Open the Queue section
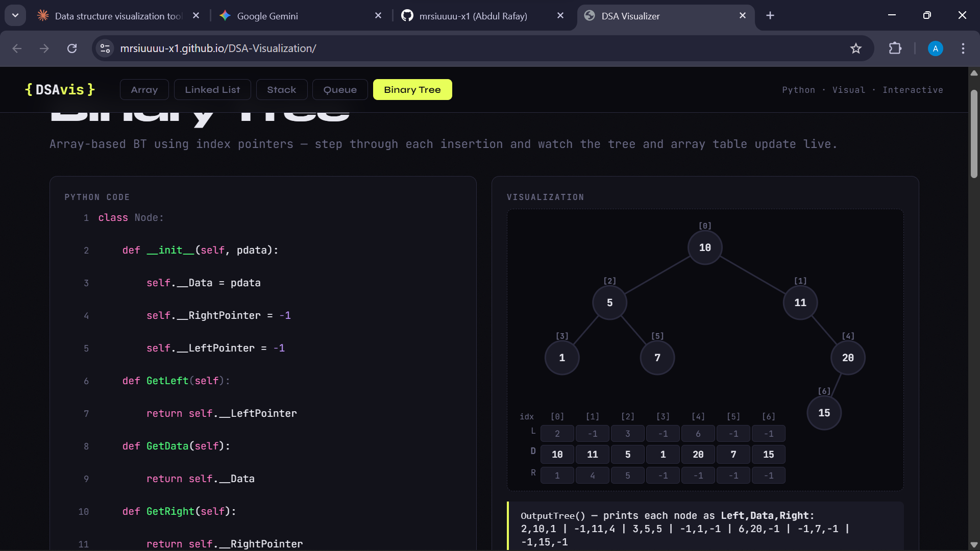This screenshot has width=980, height=551. [340, 90]
